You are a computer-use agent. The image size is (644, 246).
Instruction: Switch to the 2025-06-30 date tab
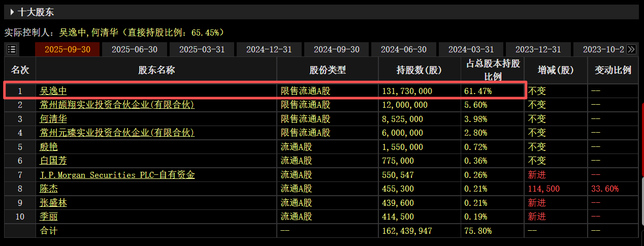tap(135, 49)
